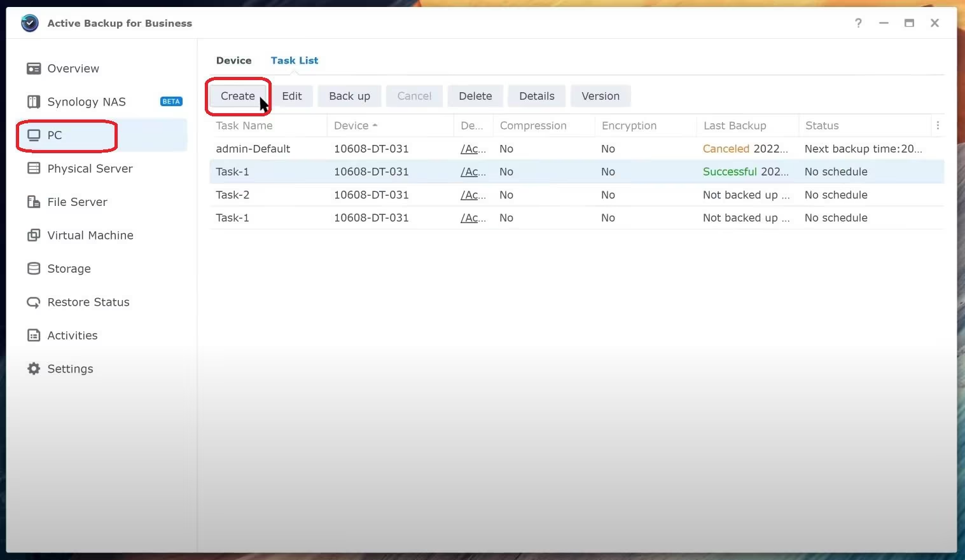
Task: Go to Overview in the sidebar
Action: [73, 69]
